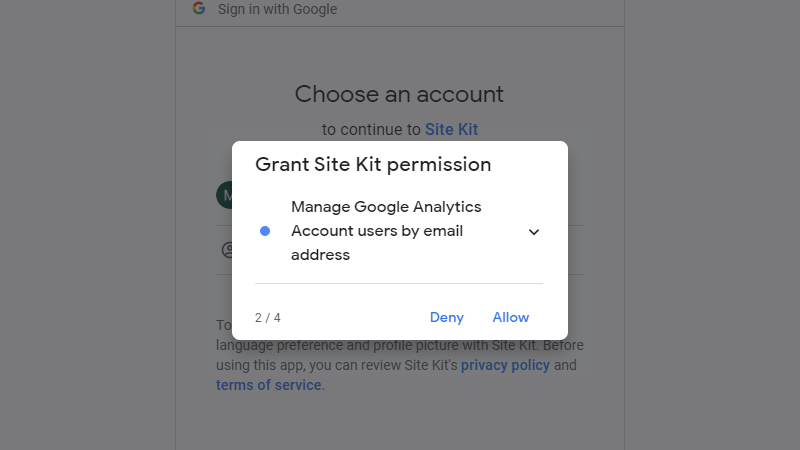
Task: Deny the Site Kit permission
Action: (446, 317)
